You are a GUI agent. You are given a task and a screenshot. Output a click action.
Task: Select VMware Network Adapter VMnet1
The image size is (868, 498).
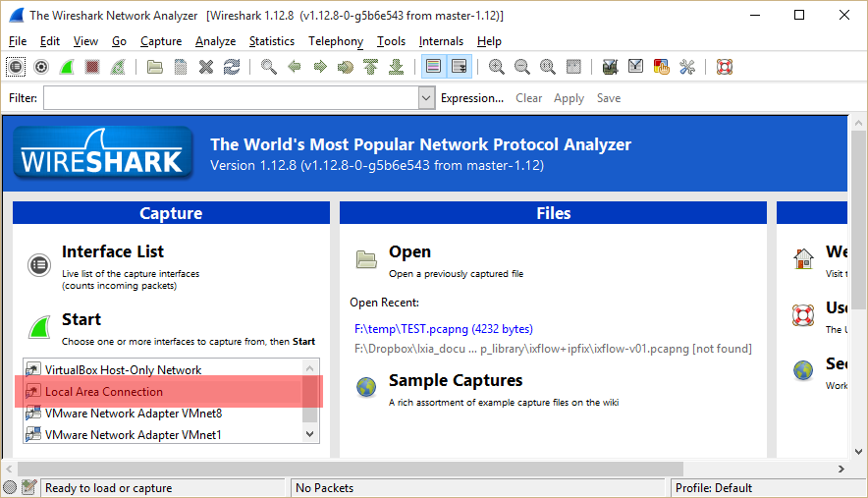tap(163, 435)
